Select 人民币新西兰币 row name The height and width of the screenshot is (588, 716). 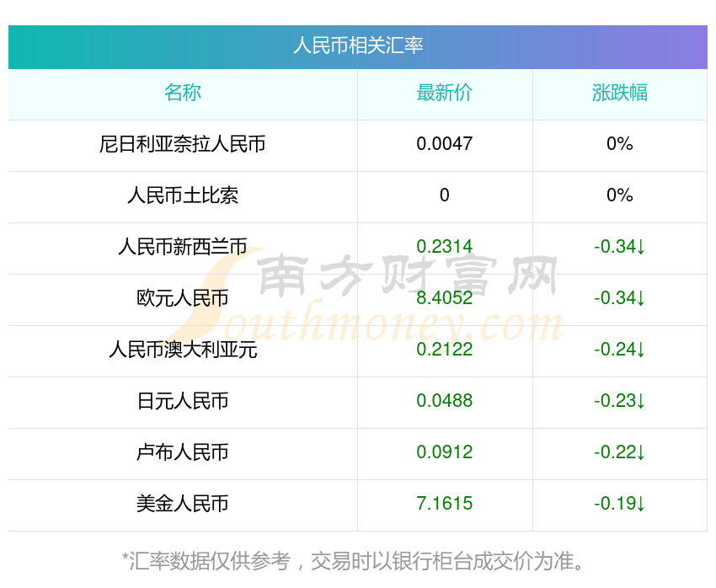tap(183, 247)
